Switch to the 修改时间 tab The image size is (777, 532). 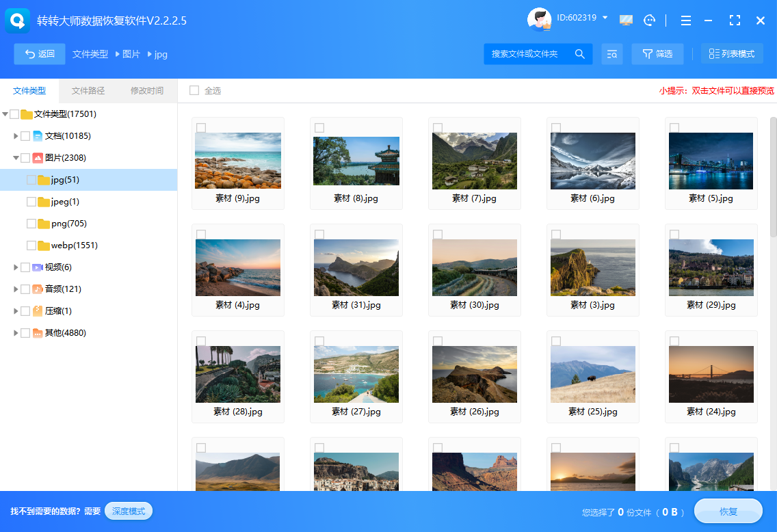(x=147, y=90)
